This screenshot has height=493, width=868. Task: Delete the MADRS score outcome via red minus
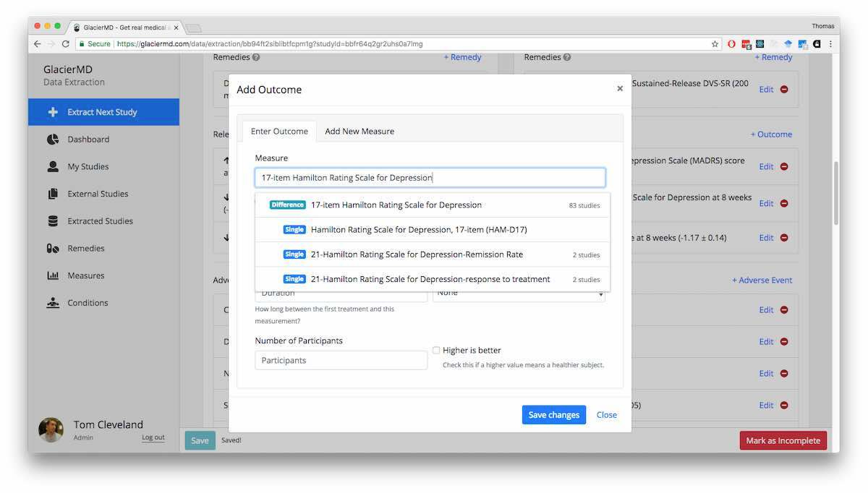tap(784, 166)
